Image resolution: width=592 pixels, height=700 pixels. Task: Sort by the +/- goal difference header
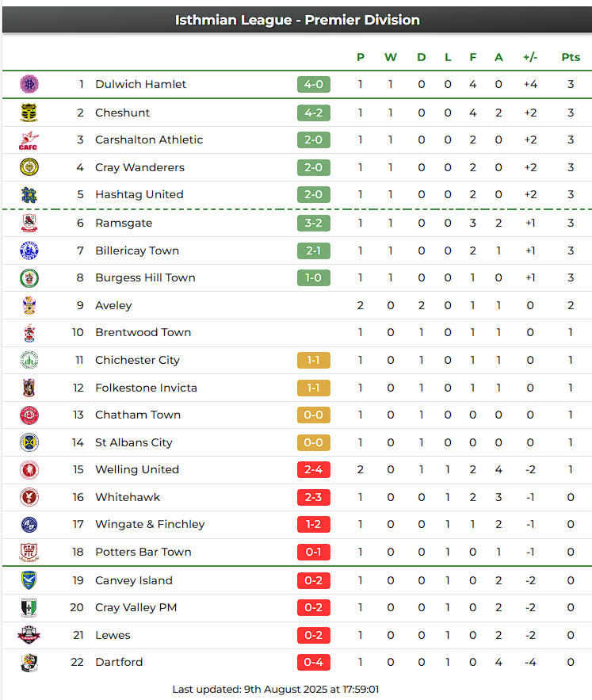[x=530, y=57]
